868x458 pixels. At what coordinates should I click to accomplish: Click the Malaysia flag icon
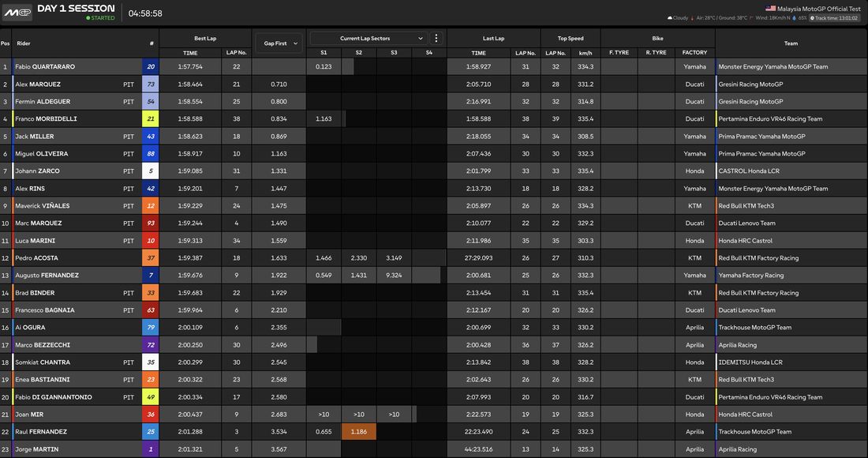pyautogui.click(x=770, y=9)
